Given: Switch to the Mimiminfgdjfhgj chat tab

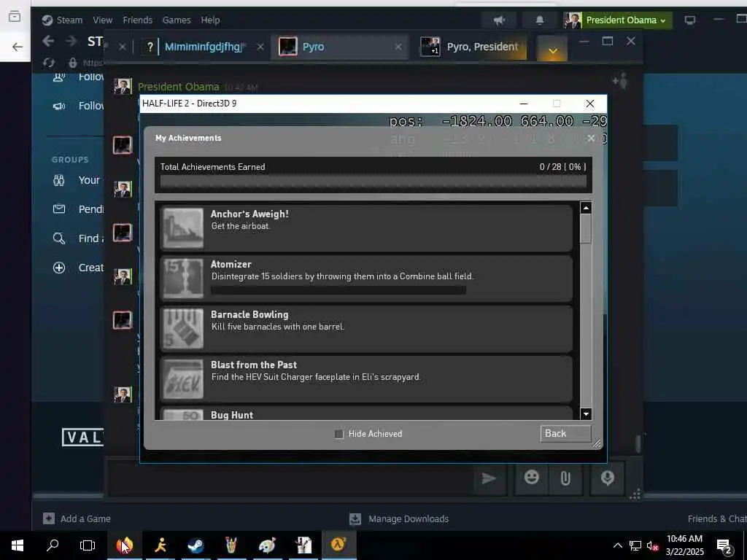Looking at the screenshot, I should [x=204, y=47].
